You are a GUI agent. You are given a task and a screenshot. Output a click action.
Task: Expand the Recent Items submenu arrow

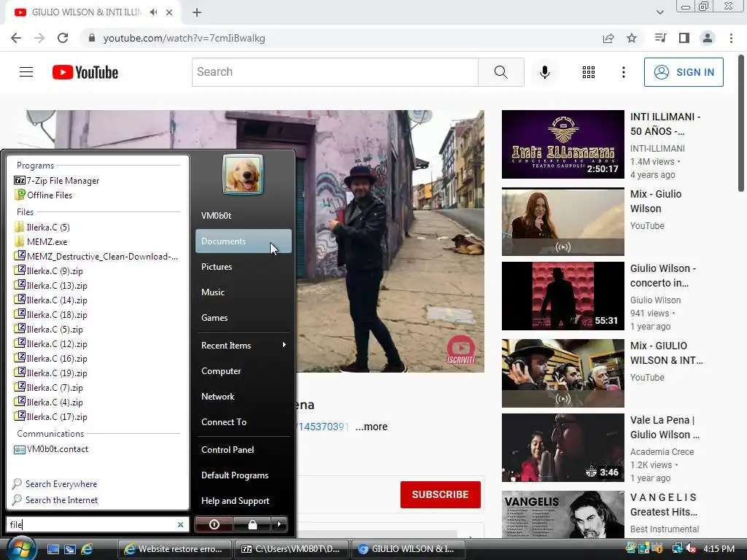tap(285, 344)
